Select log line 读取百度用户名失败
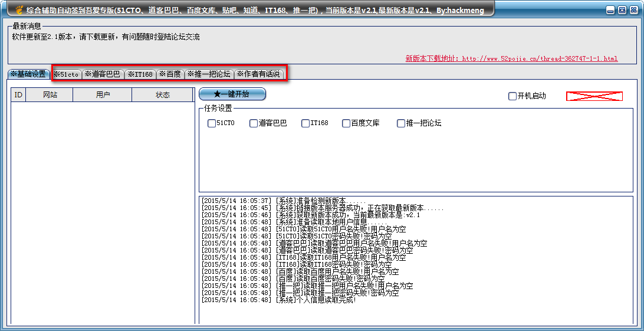 pos(300,271)
